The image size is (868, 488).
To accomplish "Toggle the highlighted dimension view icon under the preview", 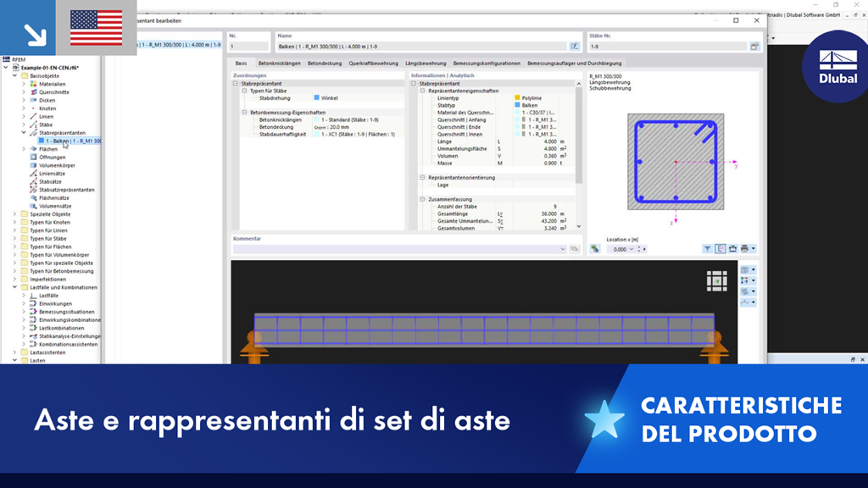I will point(721,249).
